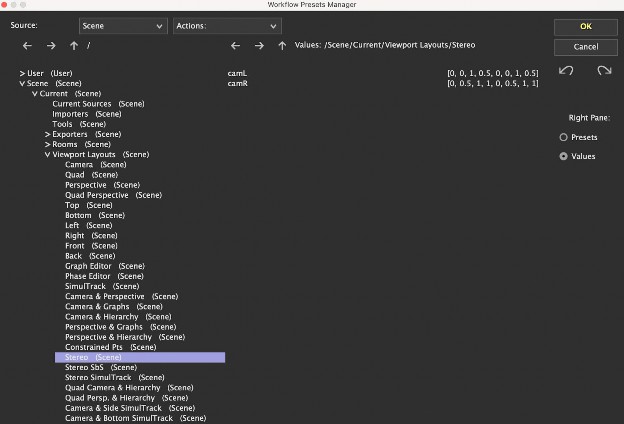This screenshot has height=424, width=624.
Task: Open the Source dropdown showing Scene
Action: coord(122,26)
